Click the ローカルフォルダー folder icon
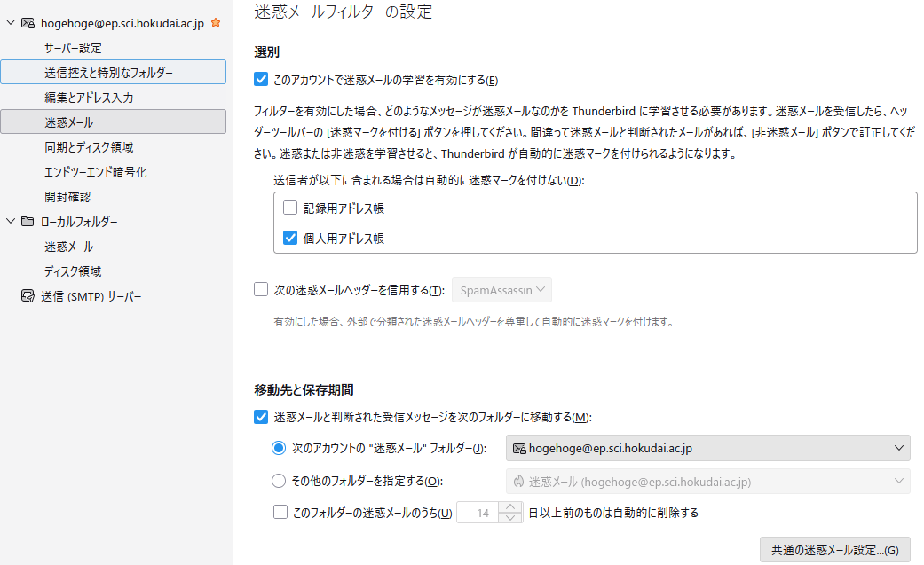 (28, 222)
